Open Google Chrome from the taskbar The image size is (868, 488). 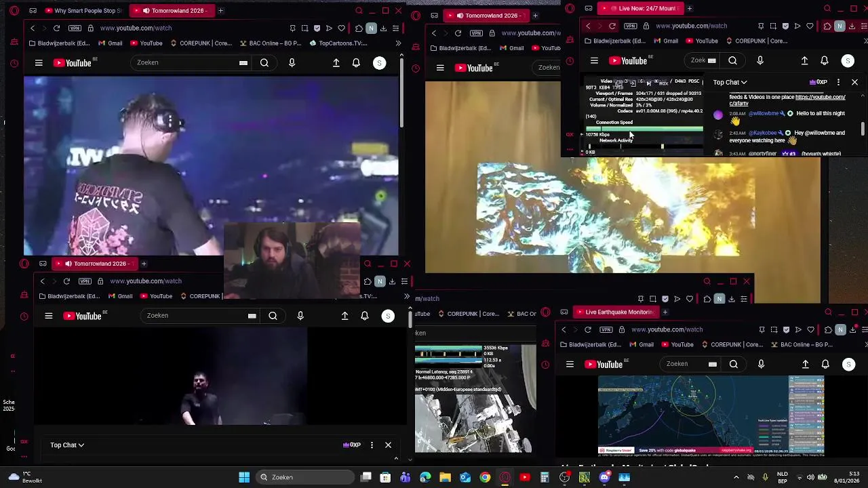coord(485,477)
